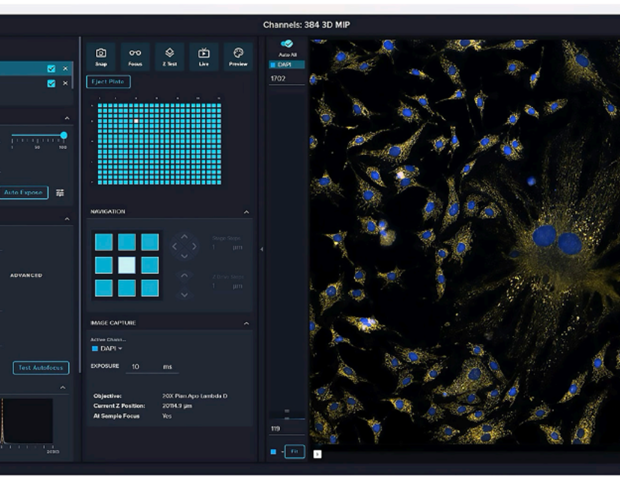Move stage right with navigation arrow
Viewport: 620px width, 480px height.
194,246
